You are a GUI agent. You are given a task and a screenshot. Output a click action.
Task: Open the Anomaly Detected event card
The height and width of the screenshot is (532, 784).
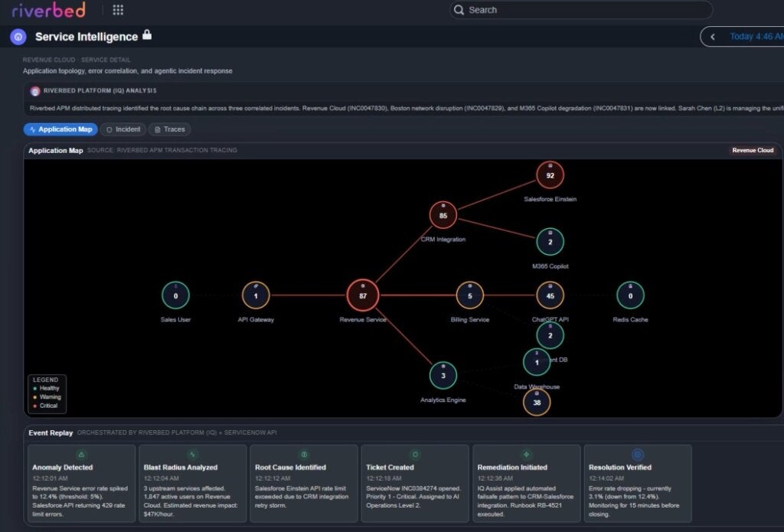[x=81, y=484]
